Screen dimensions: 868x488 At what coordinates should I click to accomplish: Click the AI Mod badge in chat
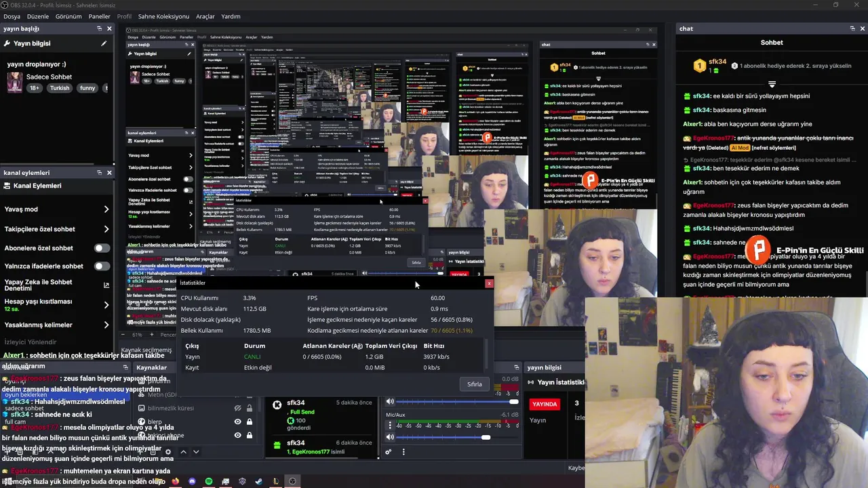point(740,147)
